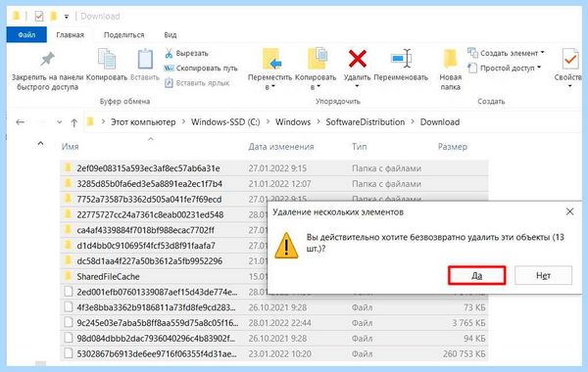588x372 pixels.
Task: Select the SharedFileCache folder name
Action: [108, 276]
